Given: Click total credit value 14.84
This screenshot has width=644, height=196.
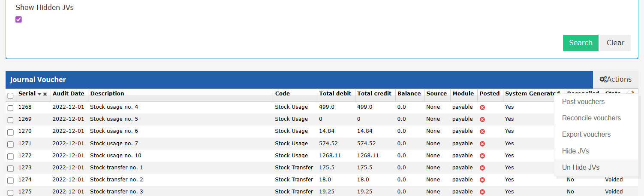Looking at the screenshot, I should click(x=365, y=131).
